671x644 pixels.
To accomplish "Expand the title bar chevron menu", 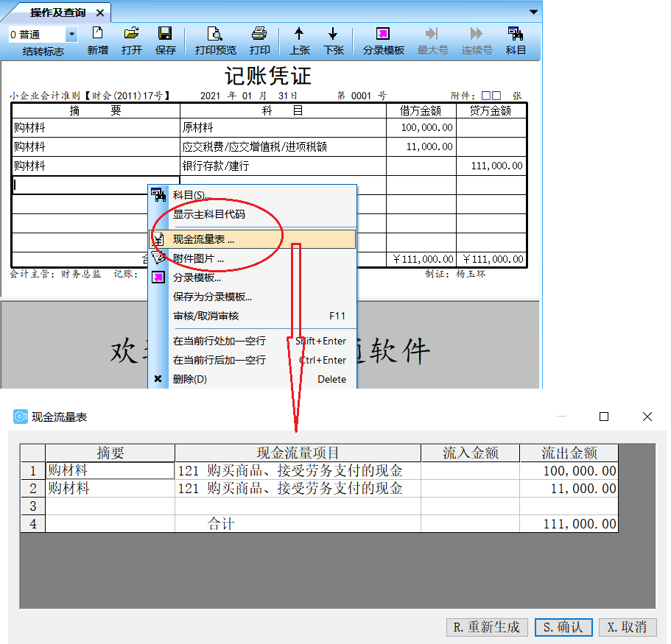I will tap(533, 12).
